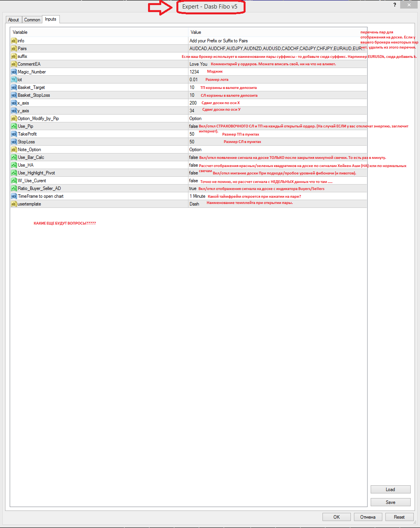Screen dimensions: 420x528
Task: Toggle the Use_Highlight_Pivot false value
Action: tap(193, 173)
